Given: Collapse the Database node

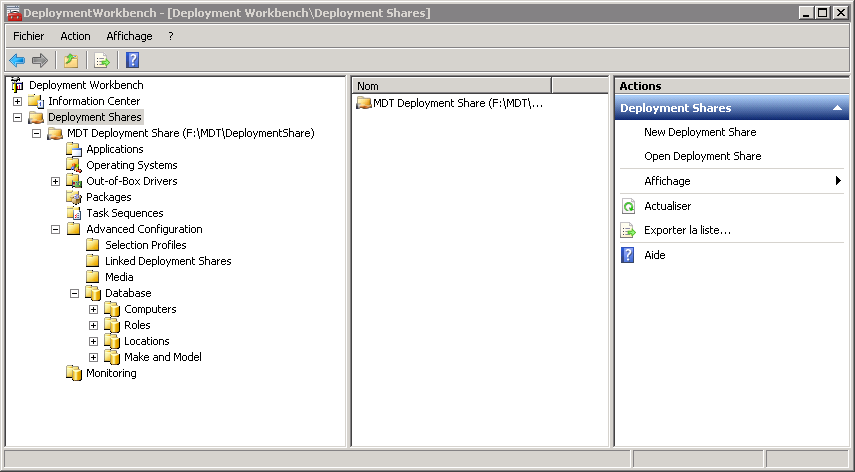Looking at the screenshot, I should click(75, 294).
